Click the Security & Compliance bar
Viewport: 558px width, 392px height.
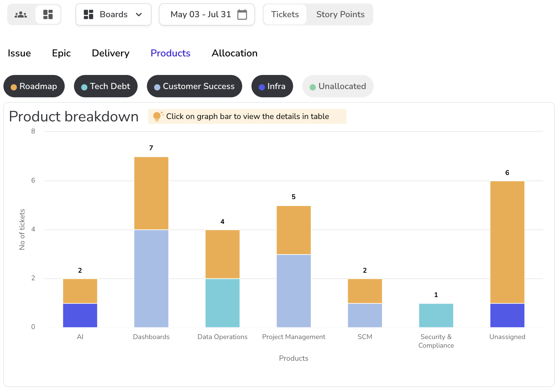436,315
